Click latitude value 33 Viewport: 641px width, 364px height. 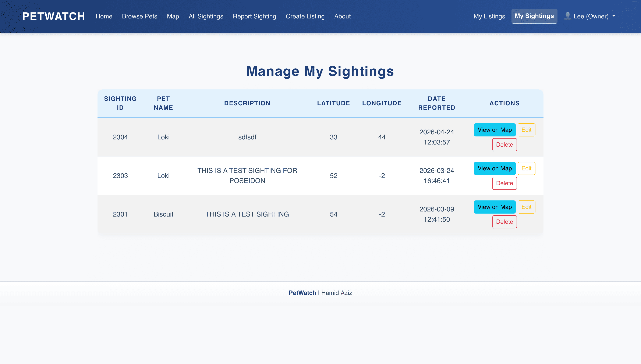click(333, 137)
